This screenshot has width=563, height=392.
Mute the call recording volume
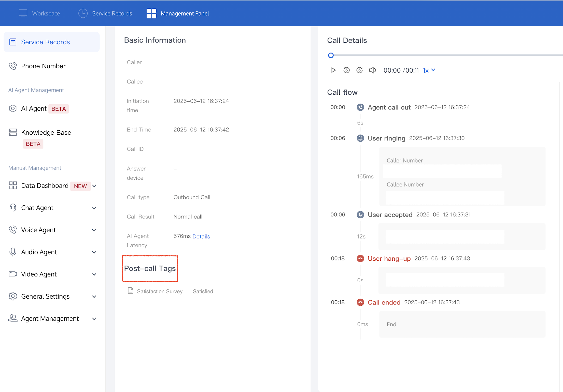(x=372, y=70)
